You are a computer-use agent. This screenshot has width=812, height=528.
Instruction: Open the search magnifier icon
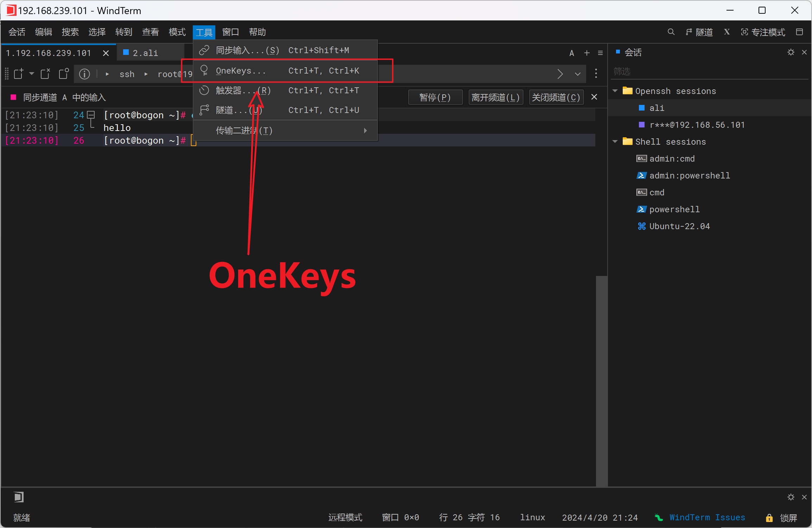click(671, 32)
